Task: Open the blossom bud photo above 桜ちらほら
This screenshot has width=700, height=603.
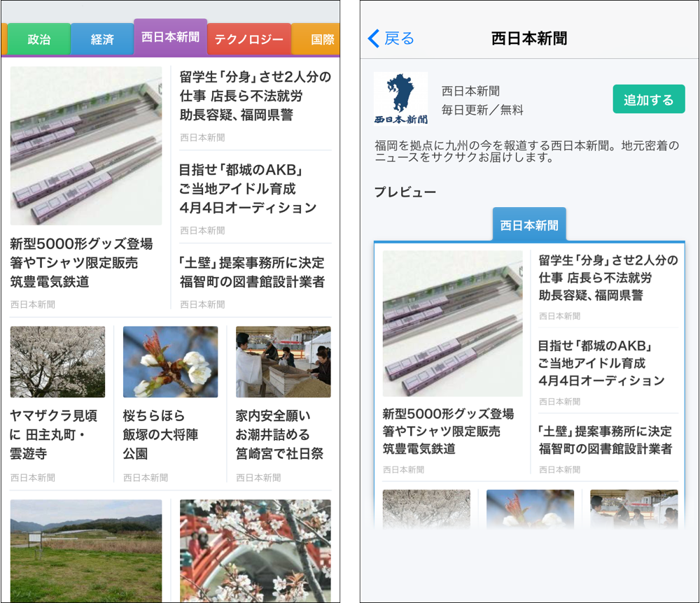Action: [171, 362]
